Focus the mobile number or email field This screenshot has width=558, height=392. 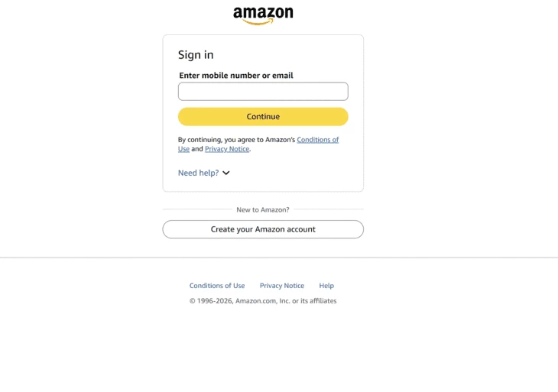click(263, 92)
